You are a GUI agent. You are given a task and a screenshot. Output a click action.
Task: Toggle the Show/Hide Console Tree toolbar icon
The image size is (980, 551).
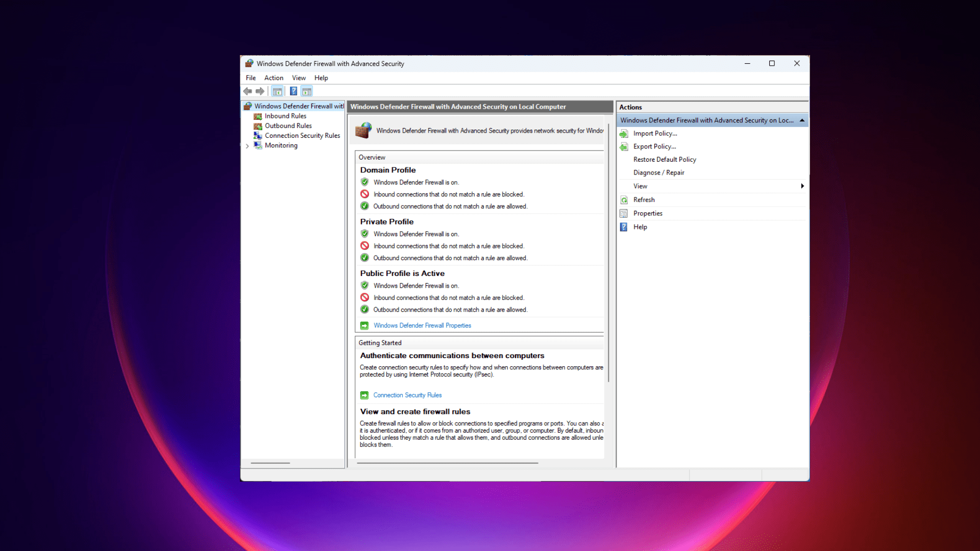click(x=277, y=91)
